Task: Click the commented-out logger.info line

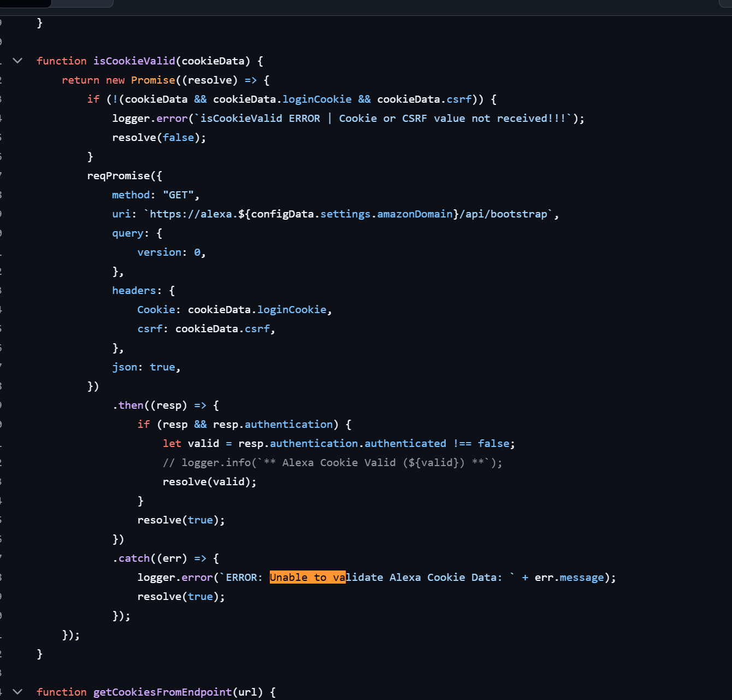Action: 332,463
